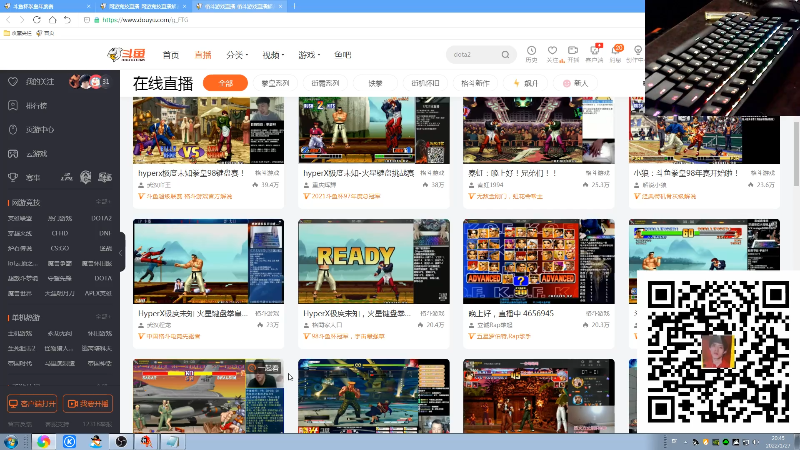Open the ADVANCED character-select stream thumbnail
The width and height of the screenshot is (800, 450).
pyautogui.click(x=539, y=262)
